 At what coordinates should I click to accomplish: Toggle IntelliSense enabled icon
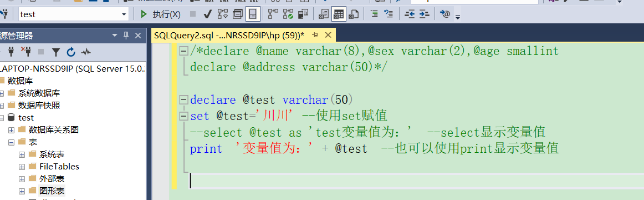point(253,14)
